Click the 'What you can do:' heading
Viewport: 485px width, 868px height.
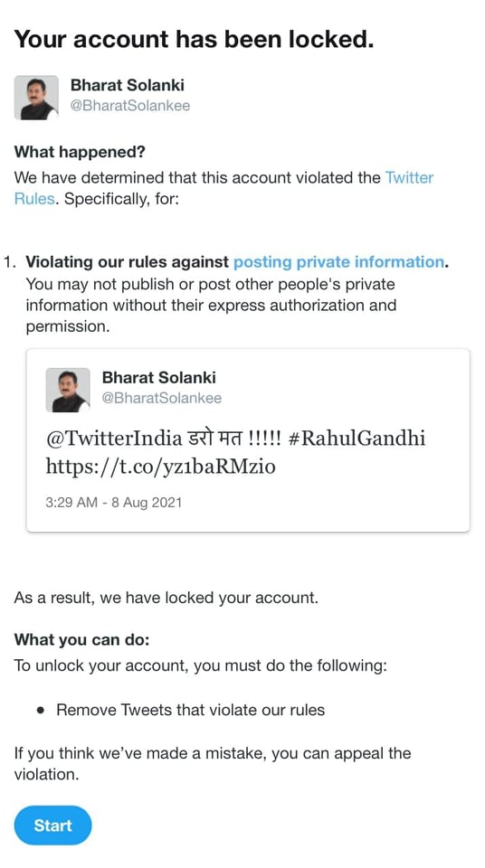82,640
